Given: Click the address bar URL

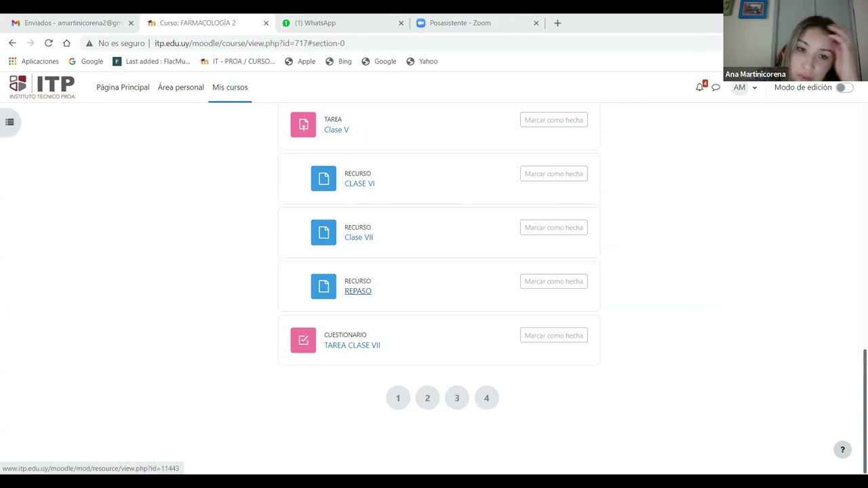Looking at the screenshot, I should [x=250, y=43].
